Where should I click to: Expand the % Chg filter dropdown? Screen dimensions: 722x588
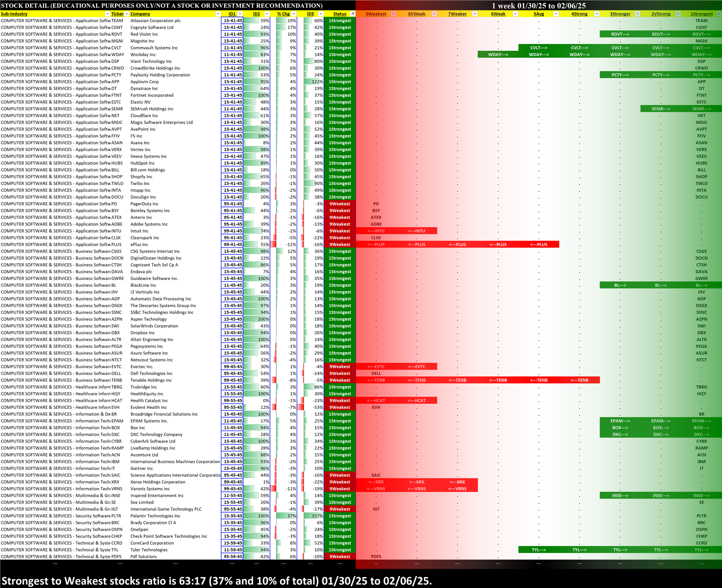click(294, 14)
